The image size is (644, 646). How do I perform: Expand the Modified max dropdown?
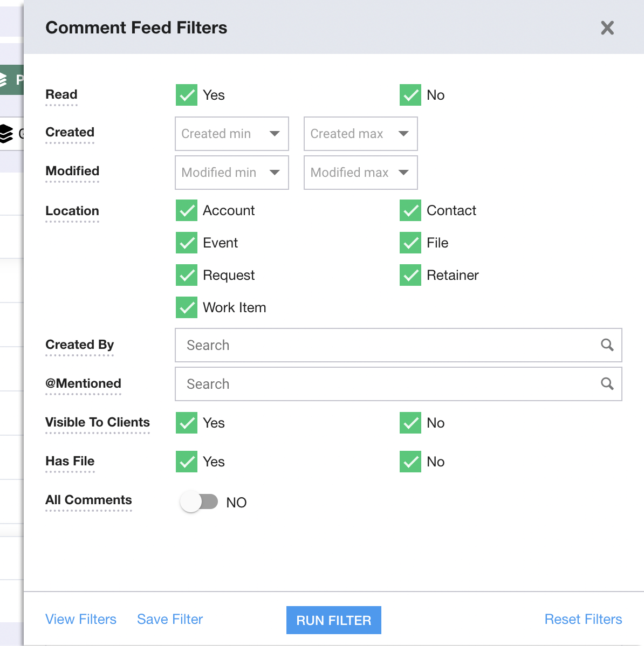[x=361, y=173]
